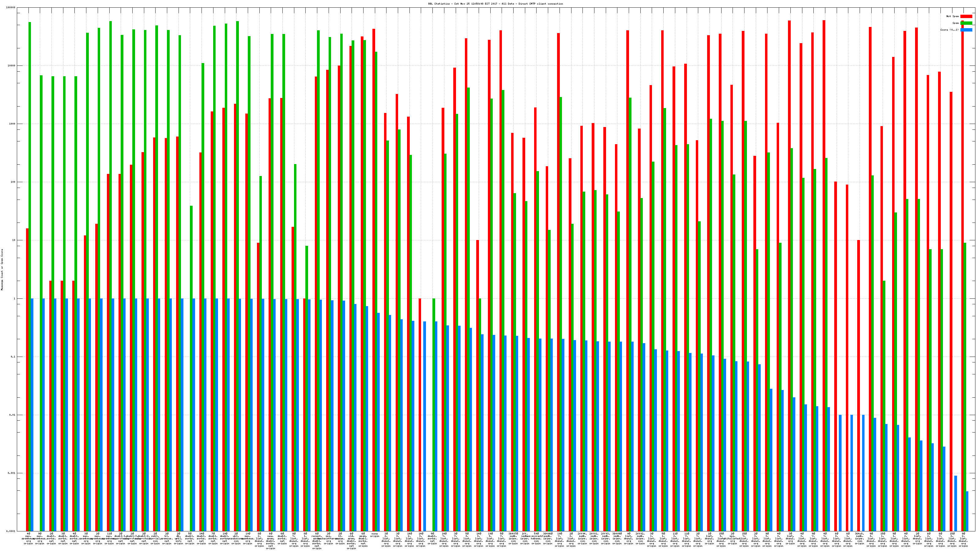Click the RBL Statistics chart title
The width and height of the screenshot is (980, 551).
[495, 4]
